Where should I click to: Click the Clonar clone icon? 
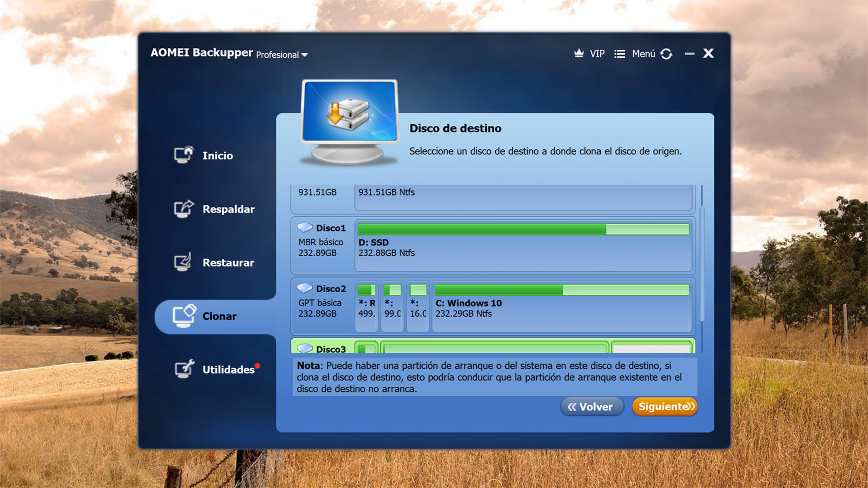184,316
